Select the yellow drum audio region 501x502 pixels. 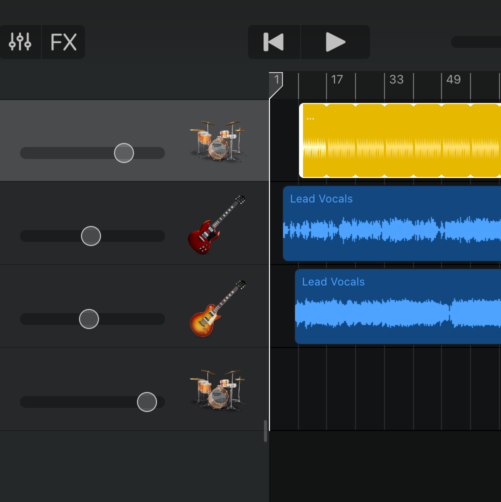(x=400, y=140)
